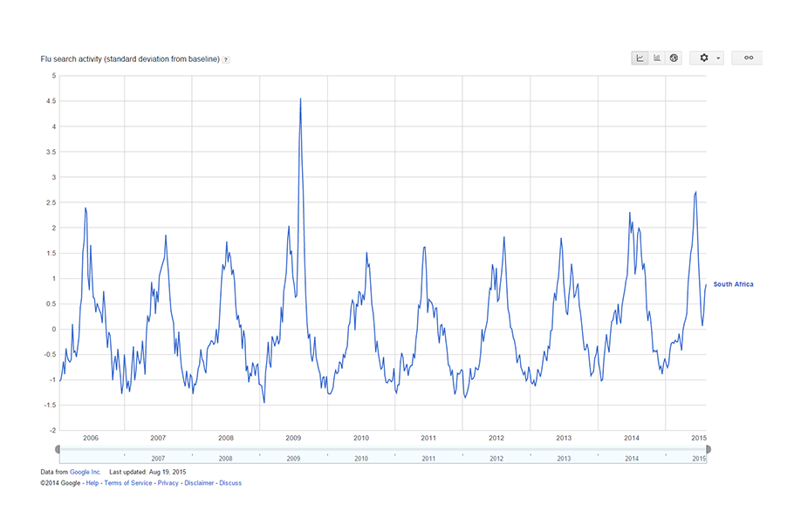Open the Privacy footer link
The width and height of the screenshot is (801, 532).
pyautogui.click(x=168, y=482)
